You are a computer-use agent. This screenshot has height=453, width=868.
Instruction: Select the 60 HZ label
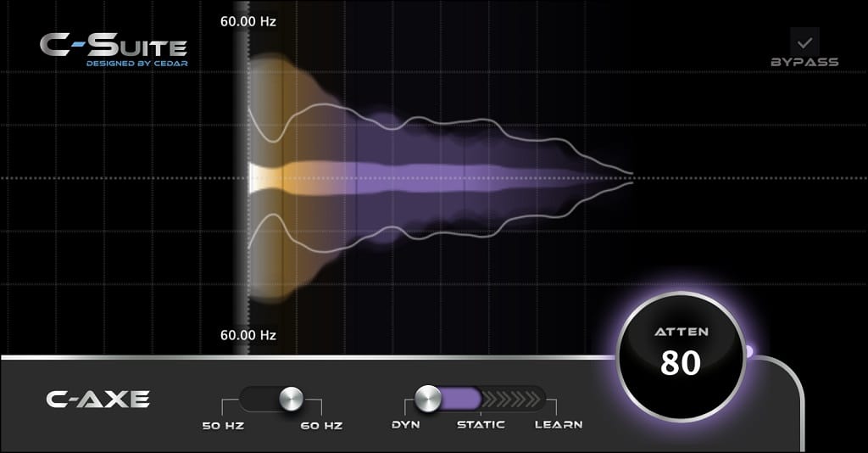click(321, 426)
